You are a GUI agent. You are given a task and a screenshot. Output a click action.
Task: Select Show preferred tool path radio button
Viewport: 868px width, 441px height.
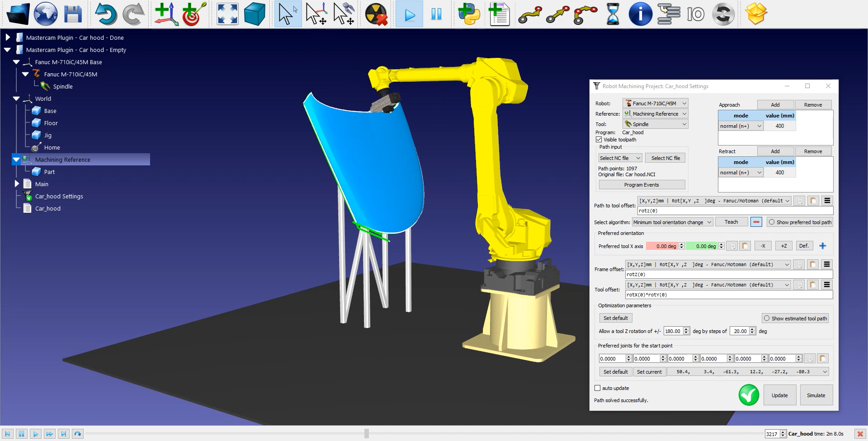(772, 222)
